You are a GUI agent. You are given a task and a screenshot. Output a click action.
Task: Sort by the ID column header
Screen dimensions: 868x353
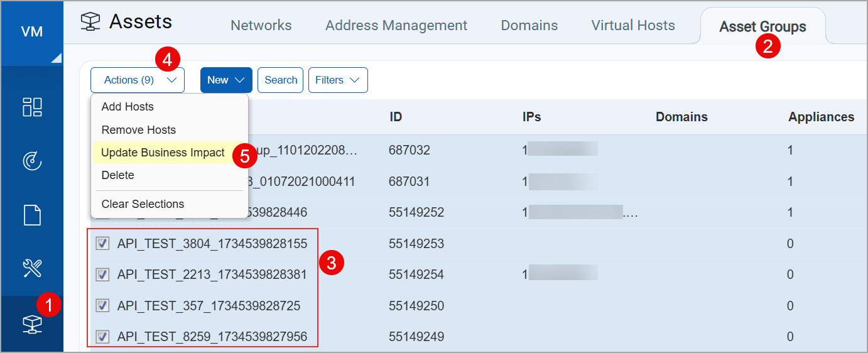396,117
